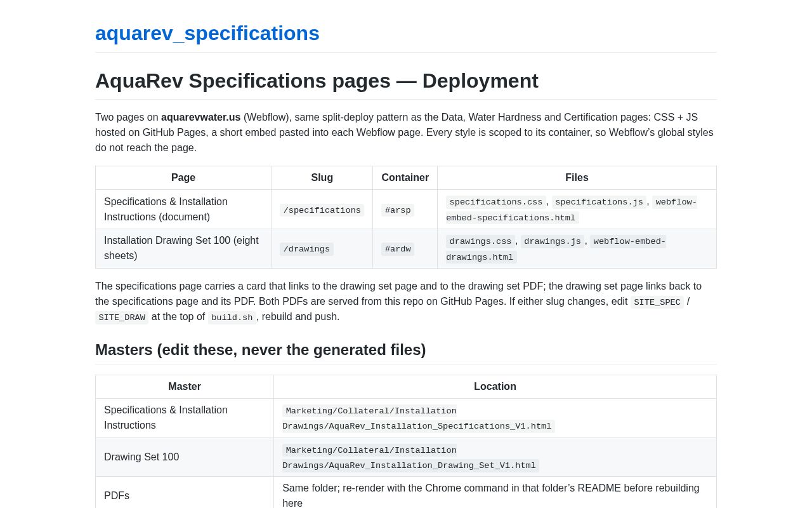
Task: Click the 'Specifications & Installation Instructions (document)' cell
Action: (183, 210)
